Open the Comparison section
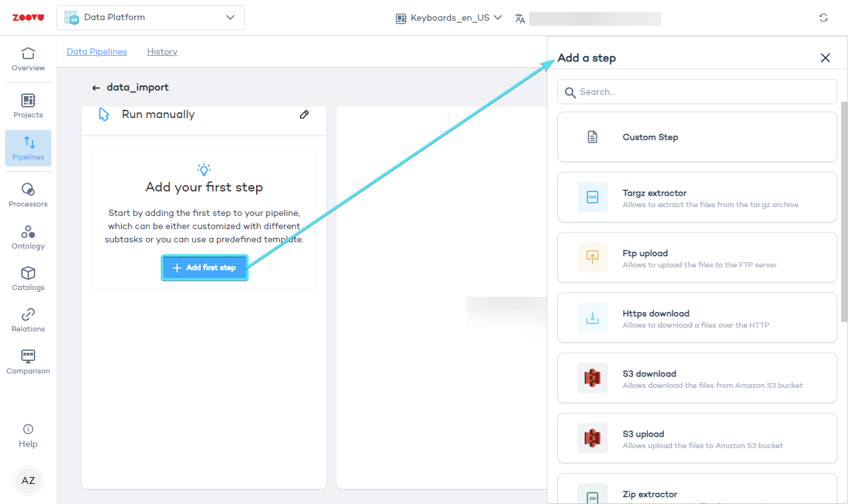Screen dimensions: 848x504 point(28,362)
